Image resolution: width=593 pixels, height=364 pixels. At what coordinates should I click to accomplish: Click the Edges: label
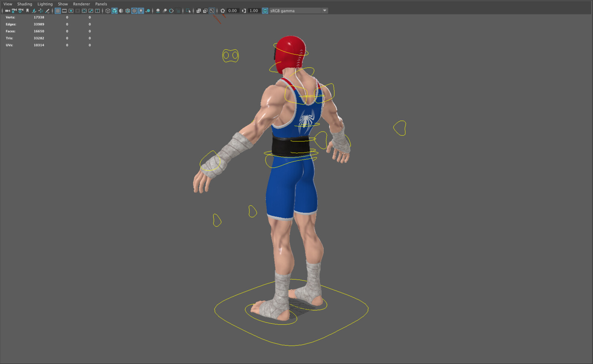(x=11, y=24)
